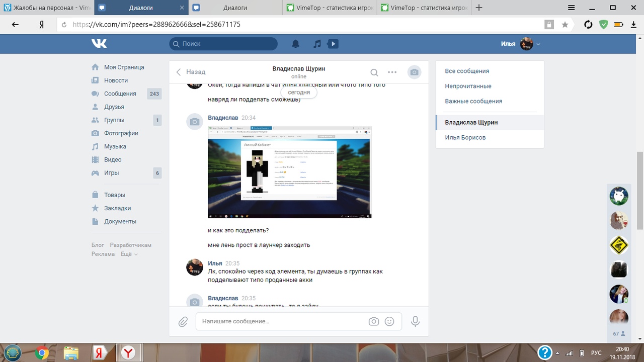644x362 pixels.
Task: Attach photo using camera icon in message box
Action: [x=373, y=321]
